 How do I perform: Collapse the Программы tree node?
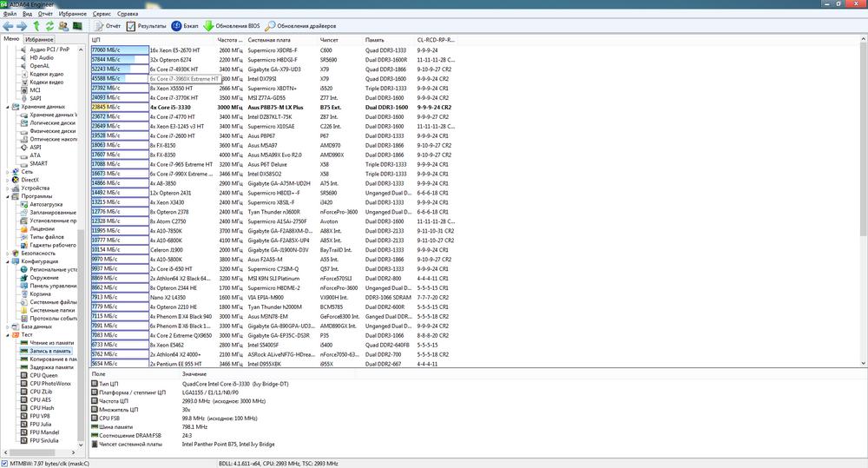[x=8, y=196]
